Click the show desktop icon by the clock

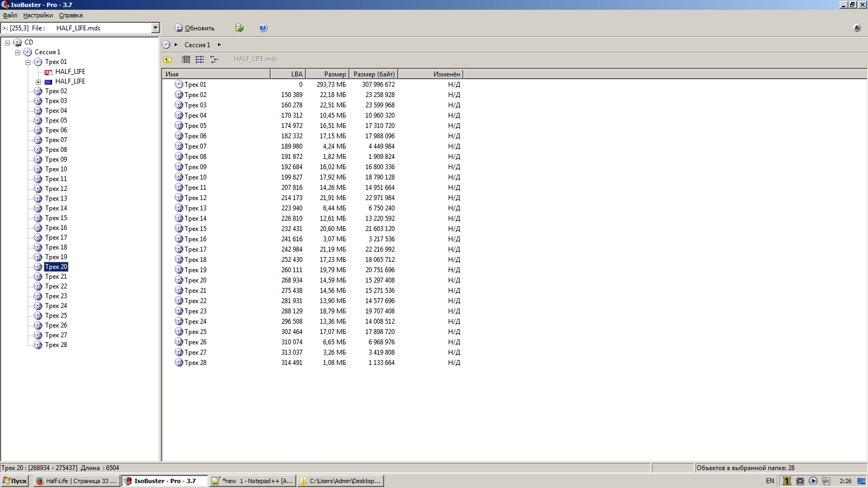pos(861,481)
